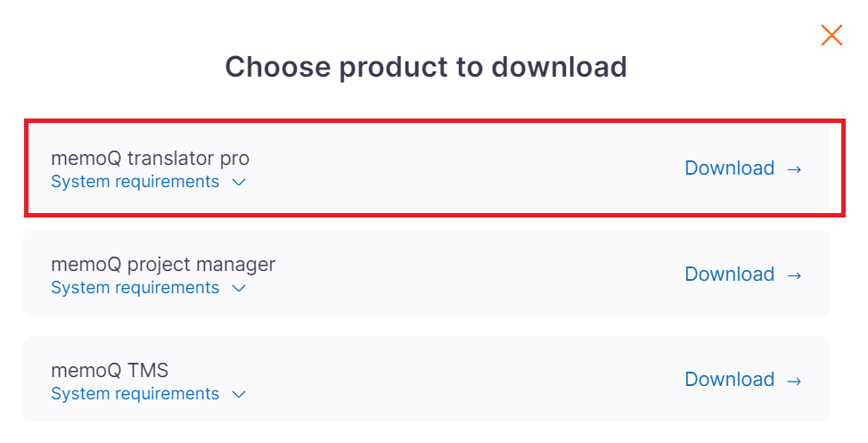Viewport: 868px width, 443px height.
Task: Download memoQ project manager
Action: pos(729,275)
